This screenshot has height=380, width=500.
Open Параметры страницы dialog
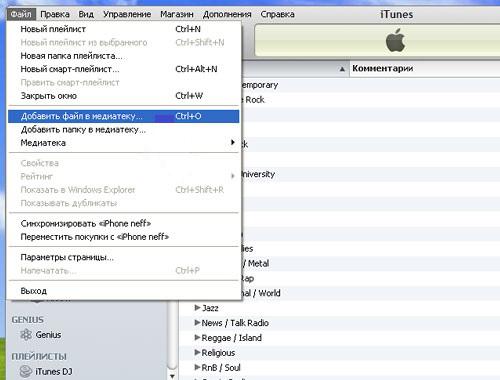point(124,257)
